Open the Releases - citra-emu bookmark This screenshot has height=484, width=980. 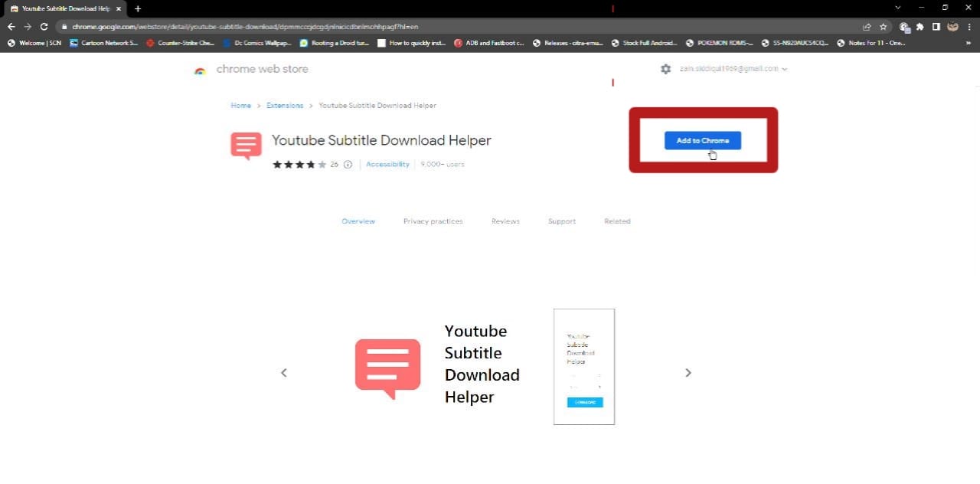568,43
